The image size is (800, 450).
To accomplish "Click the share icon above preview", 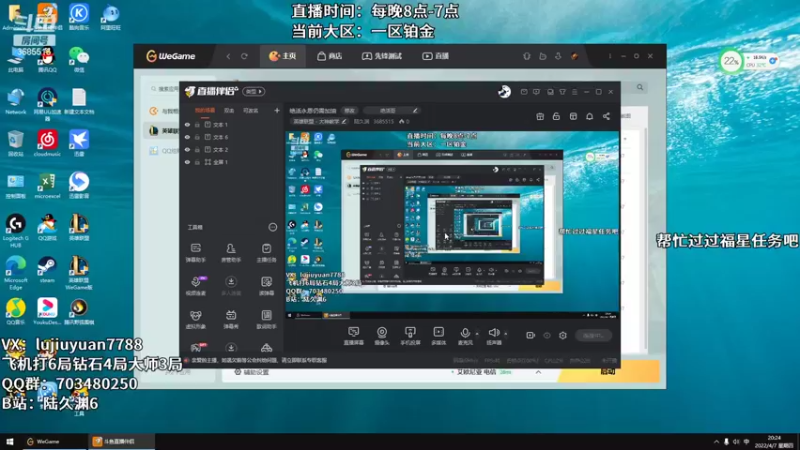I will pyautogui.click(x=606, y=116).
